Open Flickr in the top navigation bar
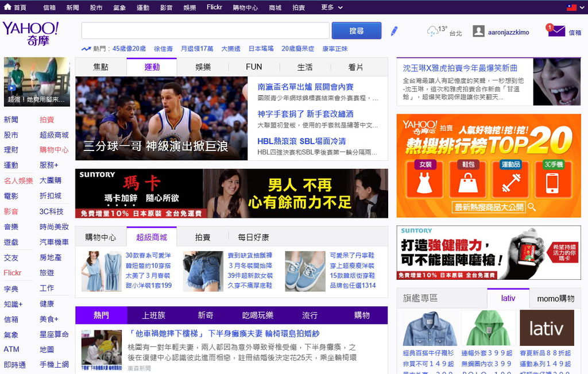 point(214,7)
